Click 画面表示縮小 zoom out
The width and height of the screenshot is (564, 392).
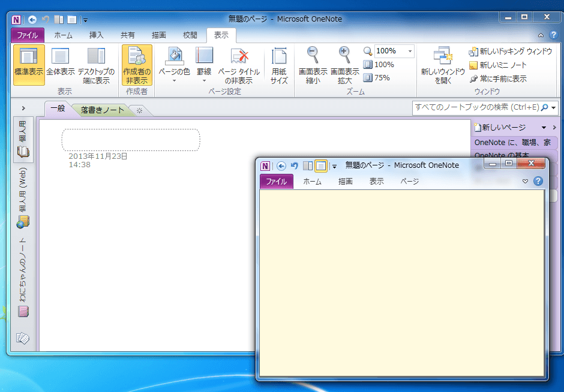tap(313, 65)
